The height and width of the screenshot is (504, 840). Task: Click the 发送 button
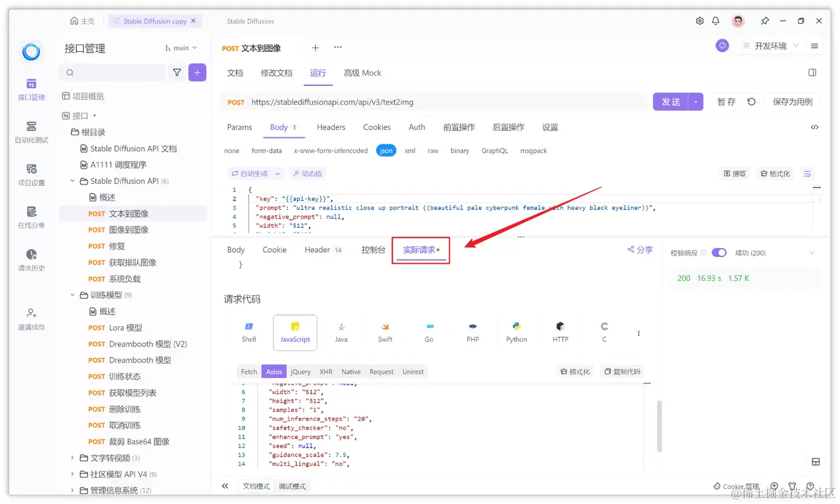671,102
